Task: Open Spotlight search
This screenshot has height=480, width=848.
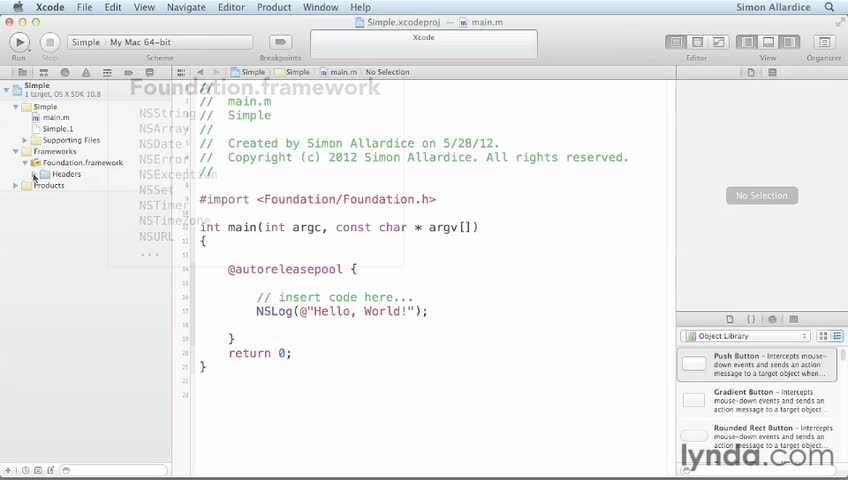Action: 829,7
